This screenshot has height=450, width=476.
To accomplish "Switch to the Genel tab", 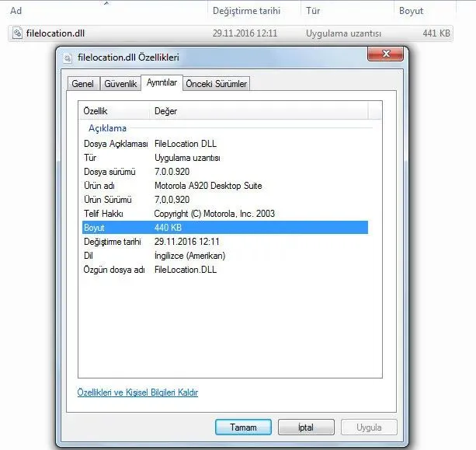I will pos(83,83).
